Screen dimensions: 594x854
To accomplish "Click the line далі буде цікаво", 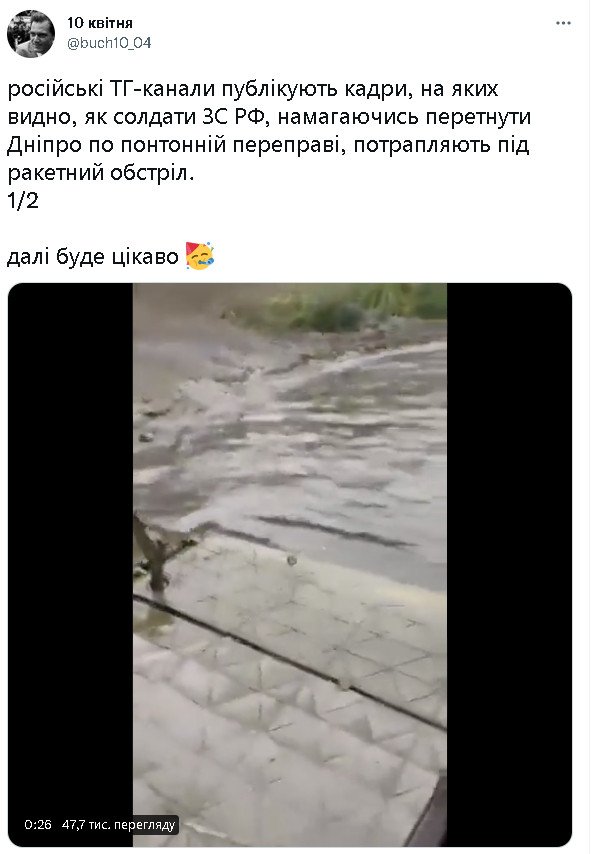I will 93,257.
